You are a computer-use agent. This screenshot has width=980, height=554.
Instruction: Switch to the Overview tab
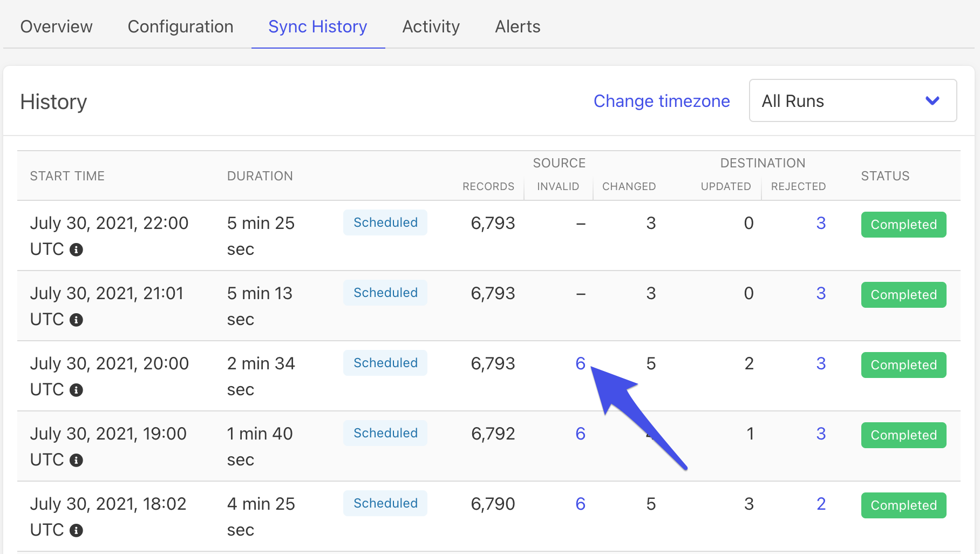[x=56, y=26]
